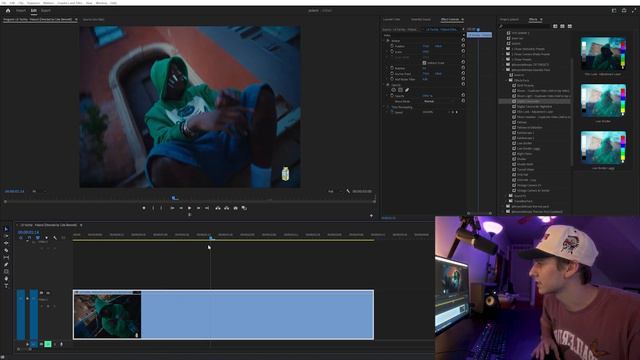Switch to the Export workspace tab
This screenshot has width=640, height=360.
(x=46, y=11)
